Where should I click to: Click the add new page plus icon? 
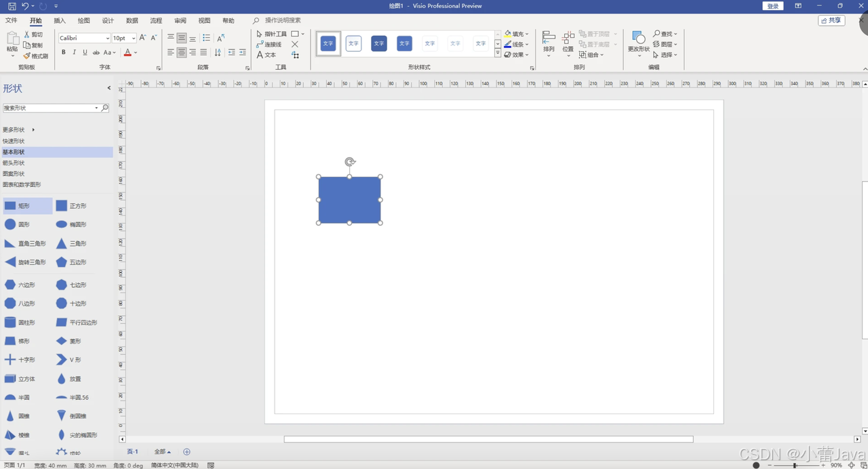click(186, 451)
